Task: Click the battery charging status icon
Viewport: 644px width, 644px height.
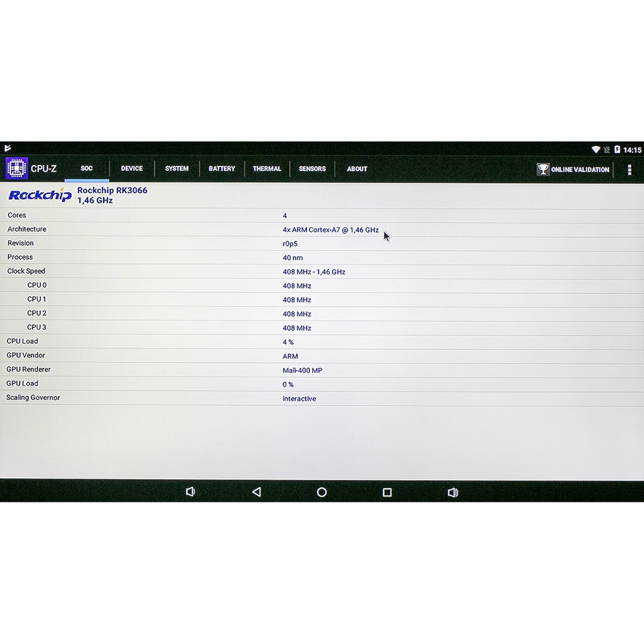Action: pyautogui.click(x=617, y=150)
